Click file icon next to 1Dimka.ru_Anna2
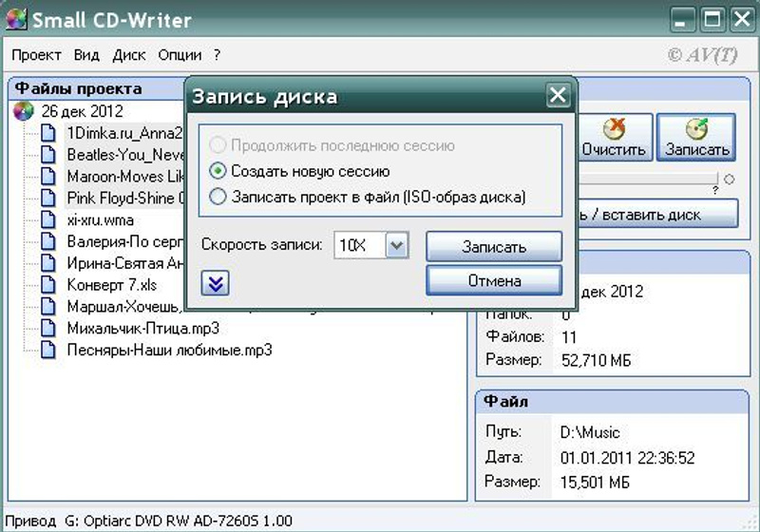The image size is (760, 532). tap(48, 133)
